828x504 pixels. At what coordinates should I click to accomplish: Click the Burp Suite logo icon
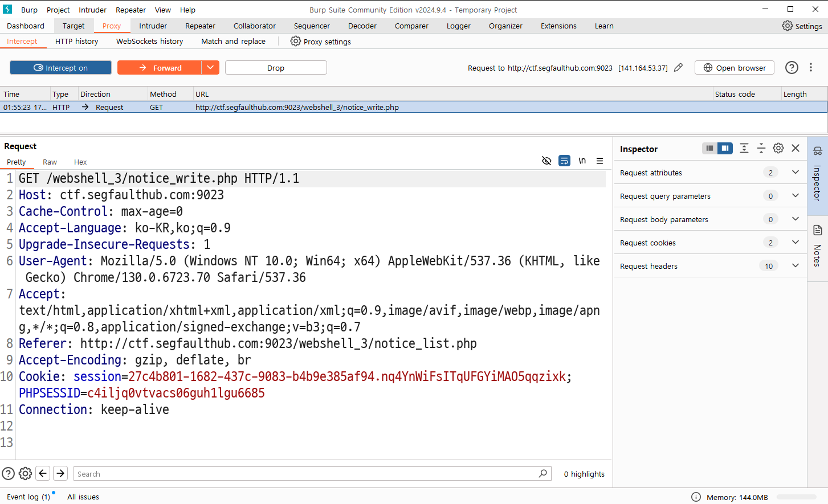(7, 9)
